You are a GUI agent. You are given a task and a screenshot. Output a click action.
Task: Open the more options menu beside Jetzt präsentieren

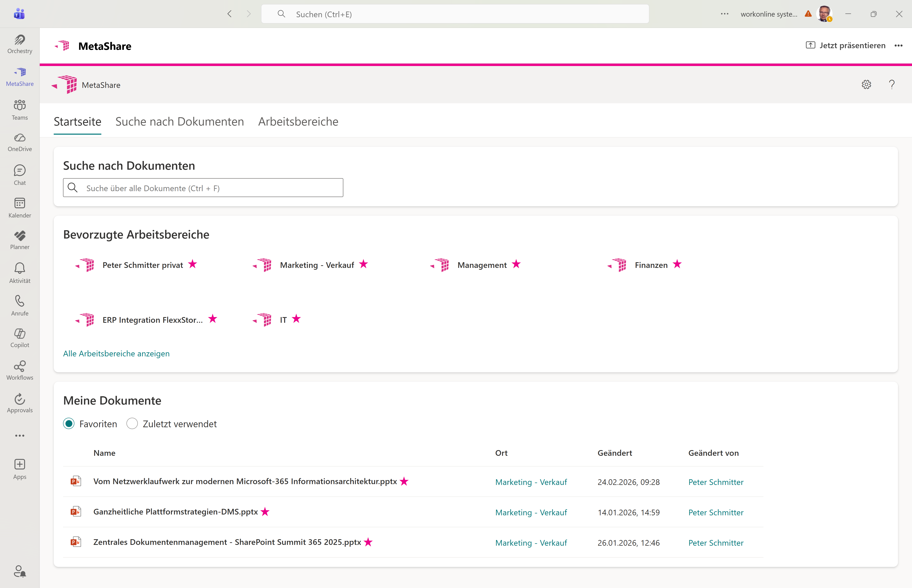click(x=898, y=45)
